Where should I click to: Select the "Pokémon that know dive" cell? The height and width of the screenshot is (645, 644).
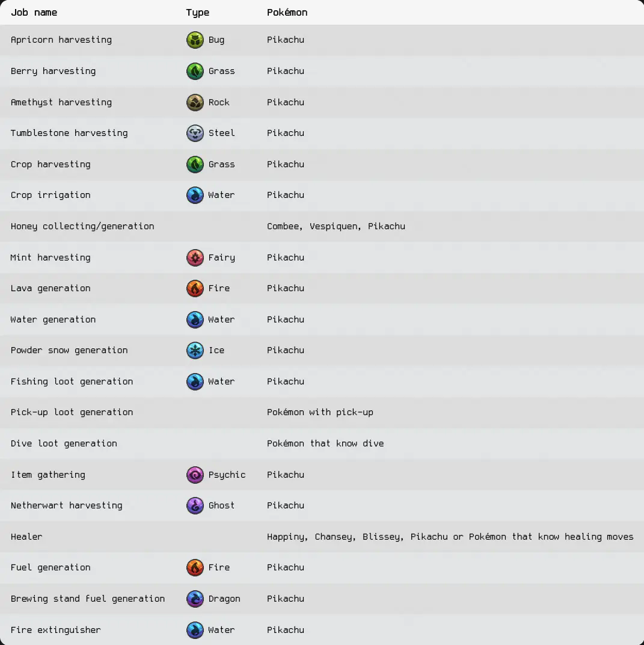click(325, 443)
